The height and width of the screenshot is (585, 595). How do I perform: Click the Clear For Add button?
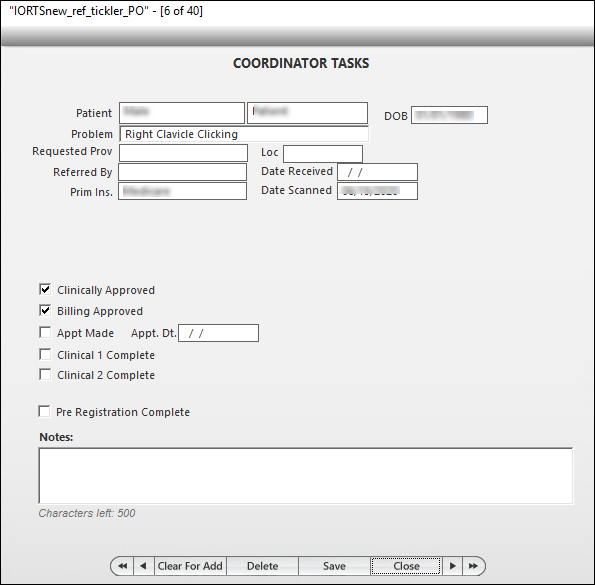point(190,566)
